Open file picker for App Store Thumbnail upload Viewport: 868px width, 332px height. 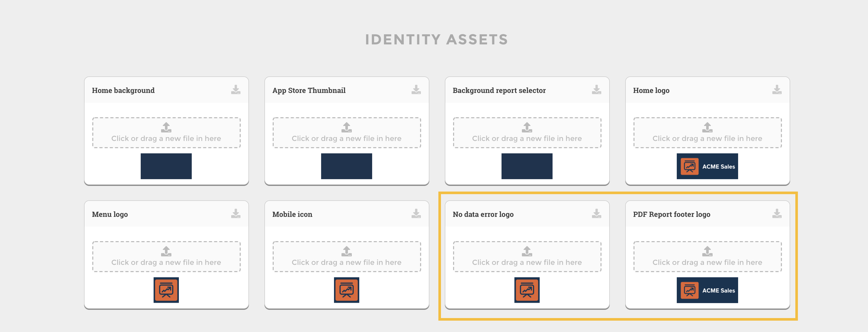tap(346, 133)
